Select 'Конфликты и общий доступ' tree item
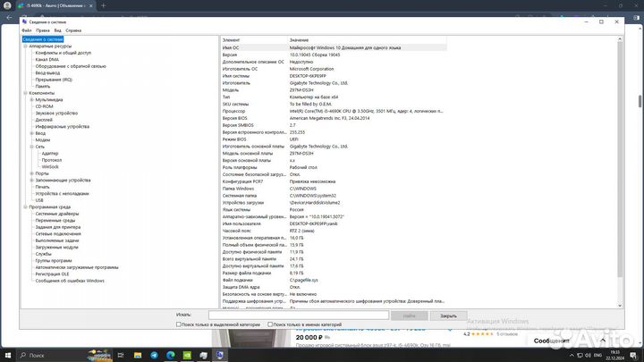The image size is (644, 362). [x=64, y=53]
